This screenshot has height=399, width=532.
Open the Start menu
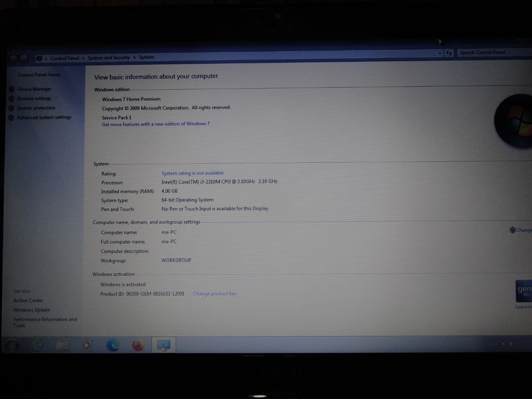point(11,345)
